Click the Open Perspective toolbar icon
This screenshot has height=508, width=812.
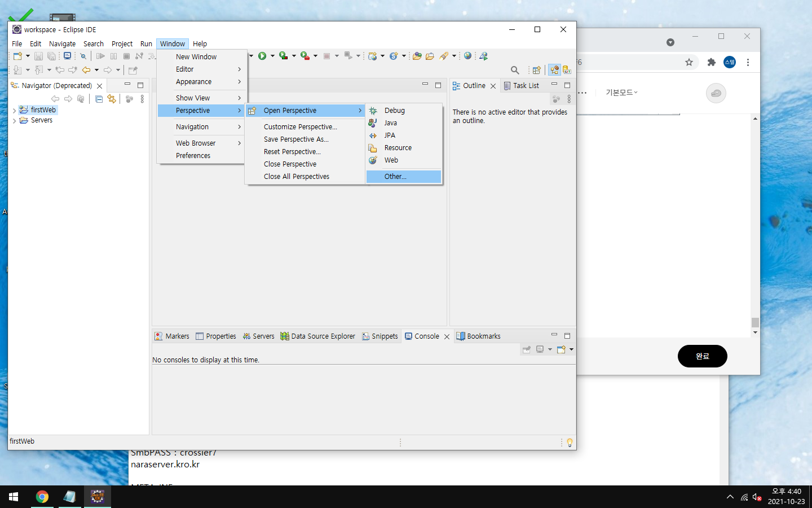pos(536,70)
